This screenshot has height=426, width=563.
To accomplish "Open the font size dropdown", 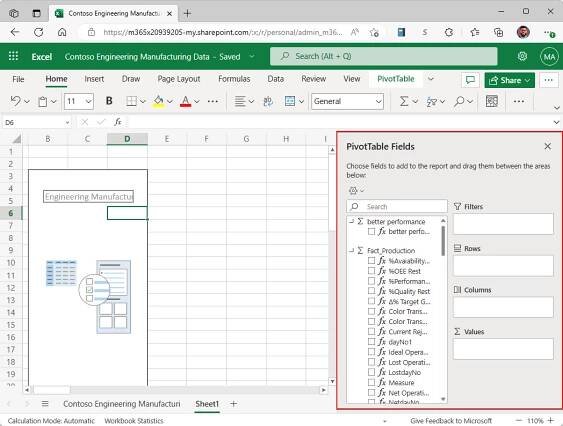I will pos(88,102).
